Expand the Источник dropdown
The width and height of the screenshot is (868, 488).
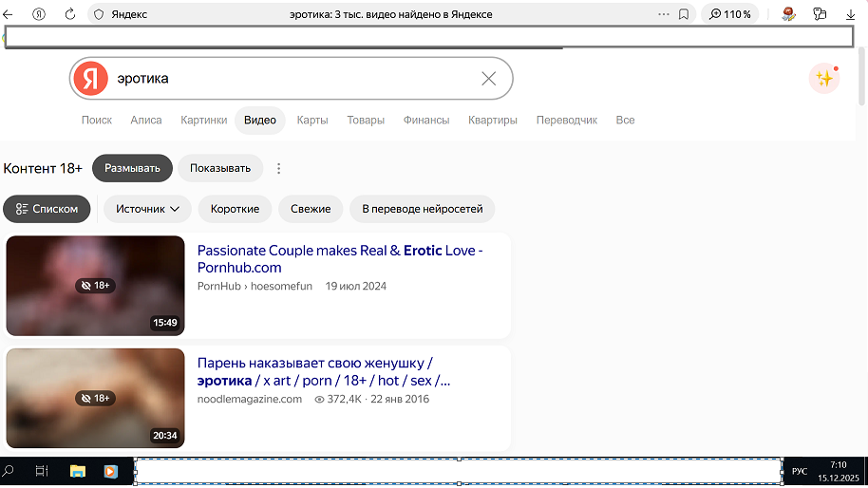[x=147, y=209]
